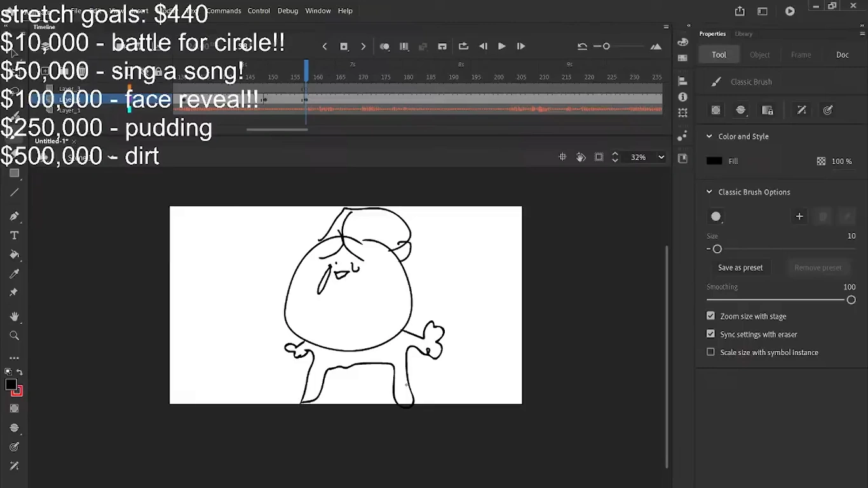Image resolution: width=868 pixels, height=488 pixels.
Task: Open the Commands menu
Action: 224,11
